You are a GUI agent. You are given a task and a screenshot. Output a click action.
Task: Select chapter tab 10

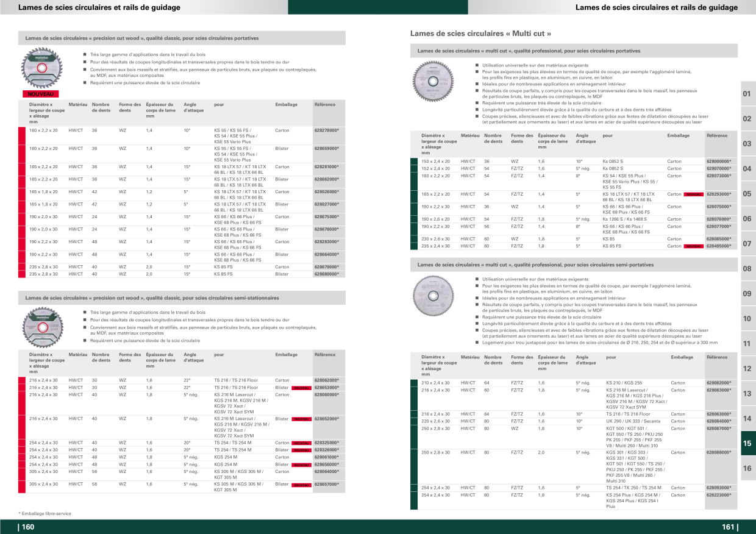[747, 319]
